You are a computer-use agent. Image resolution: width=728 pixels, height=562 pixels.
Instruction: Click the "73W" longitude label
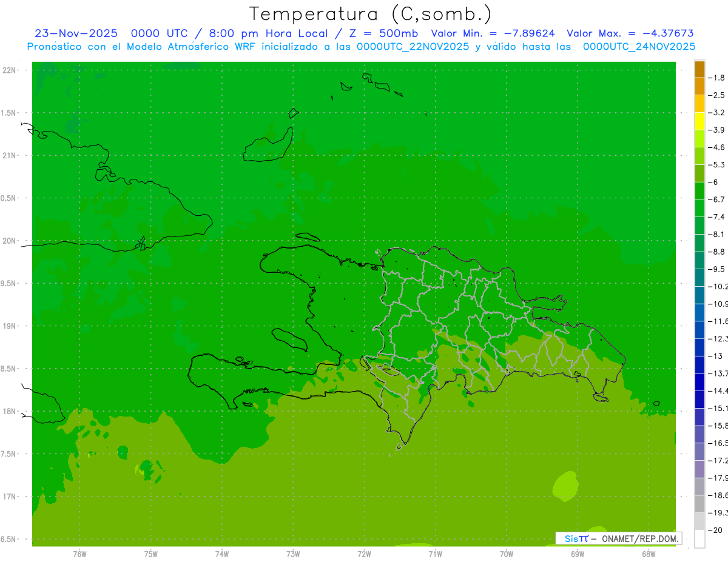point(293,554)
